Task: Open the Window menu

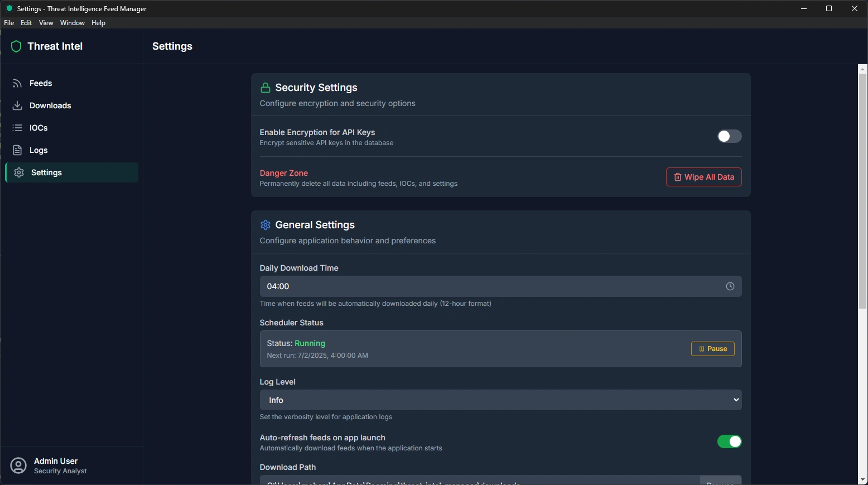Action: click(x=73, y=23)
